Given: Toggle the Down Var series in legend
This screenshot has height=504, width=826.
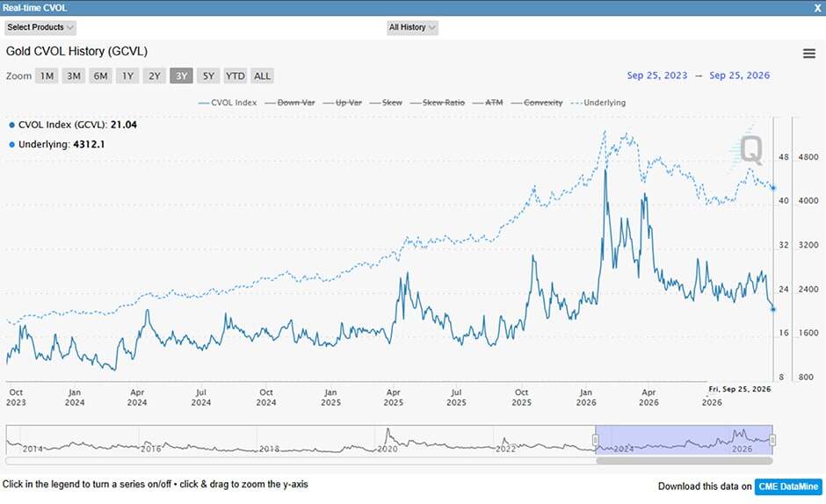Looking at the screenshot, I should 290,103.
